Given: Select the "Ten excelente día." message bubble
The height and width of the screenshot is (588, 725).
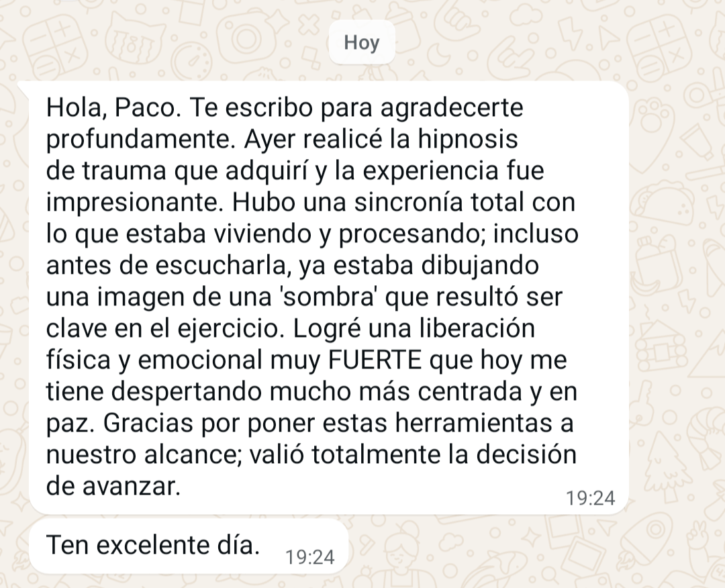Looking at the screenshot, I should pyautogui.click(x=189, y=546).
